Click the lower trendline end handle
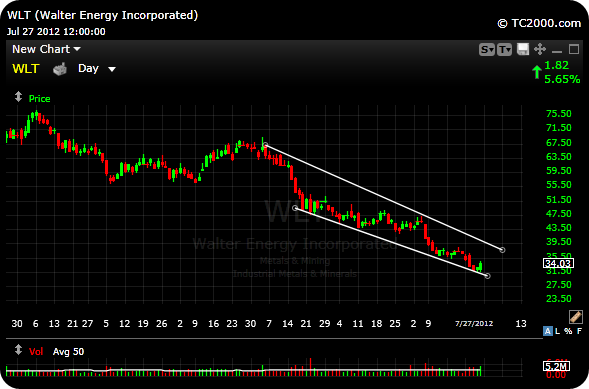This screenshot has width=589, height=389. pos(487,276)
